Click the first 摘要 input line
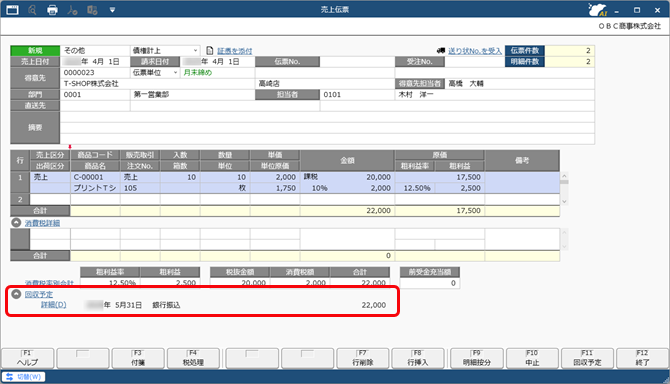 (327, 117)
